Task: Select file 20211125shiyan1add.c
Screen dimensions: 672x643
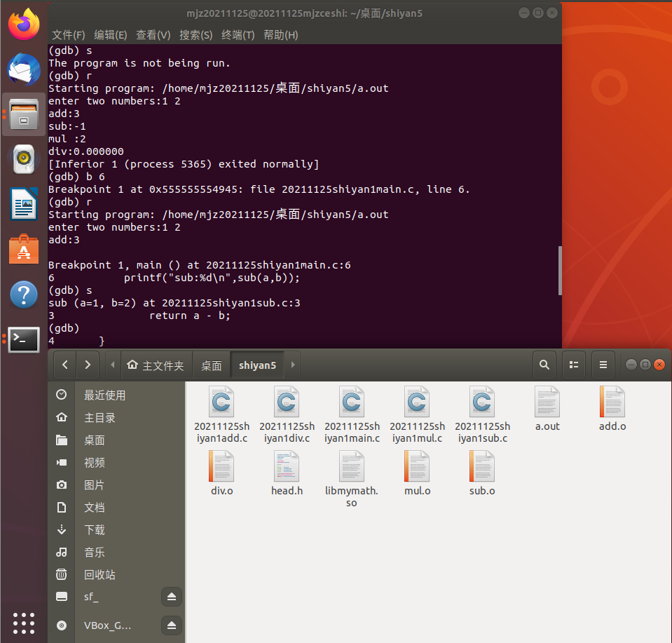Action: [x=221, y=414]
